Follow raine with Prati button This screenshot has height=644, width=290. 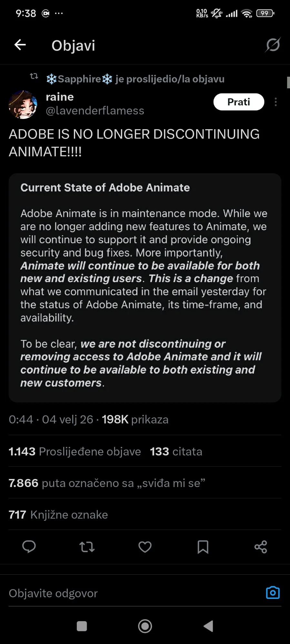click(239, 102)
